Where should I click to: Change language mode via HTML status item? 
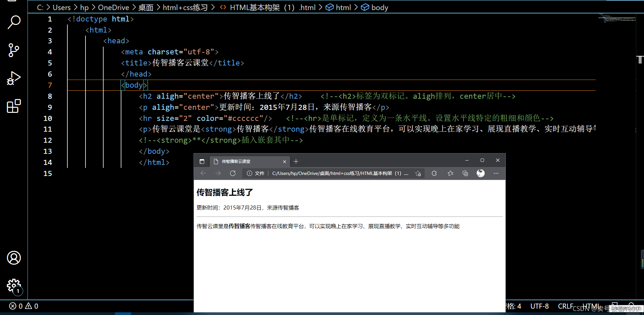(591, 306)
